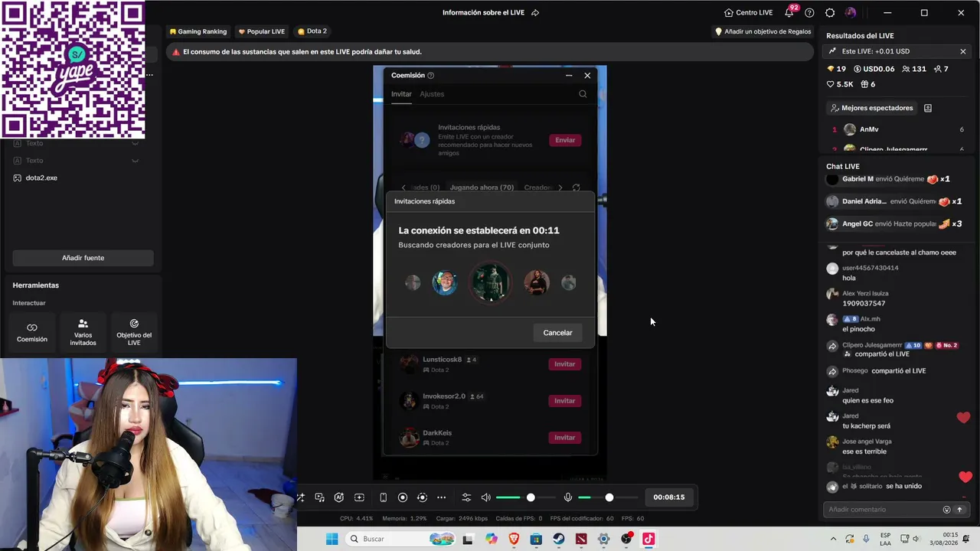The width and height of the screenshot is (980, 551).
Task: Mute the speaker output
Action: pos(485,497)
